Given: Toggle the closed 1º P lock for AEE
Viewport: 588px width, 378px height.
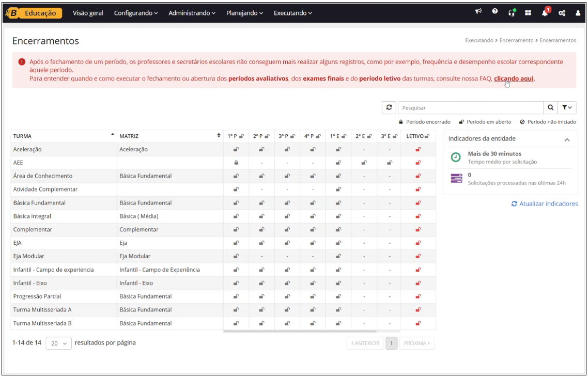Looking at the screenshot, I should pyautogui.click(x=236, y=163).
